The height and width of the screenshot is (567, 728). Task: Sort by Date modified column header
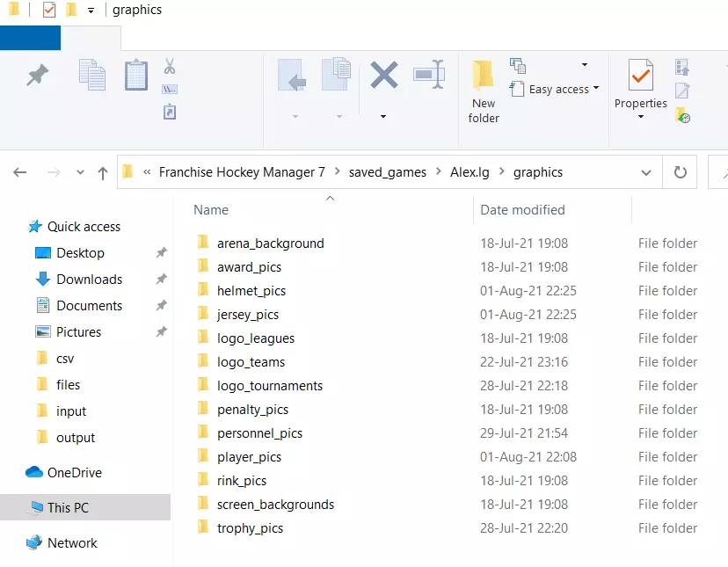pyautogui.click(x=522, y=210)
